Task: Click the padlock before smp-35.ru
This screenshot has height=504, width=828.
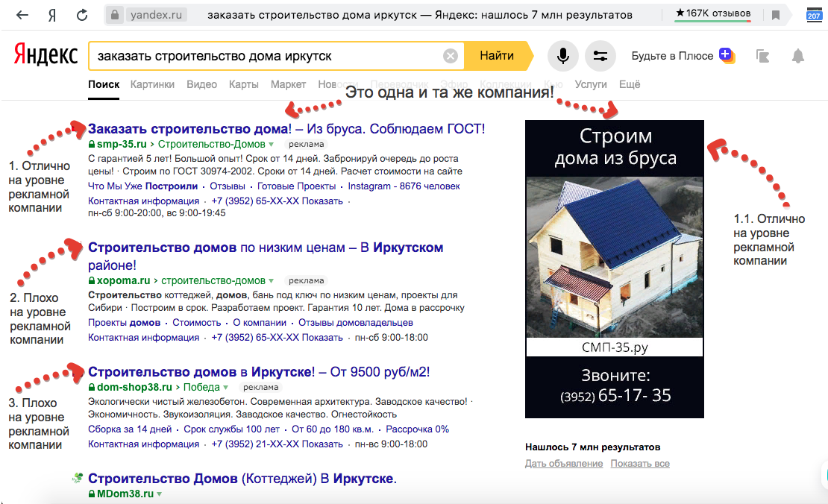Action: click(92, 144)
